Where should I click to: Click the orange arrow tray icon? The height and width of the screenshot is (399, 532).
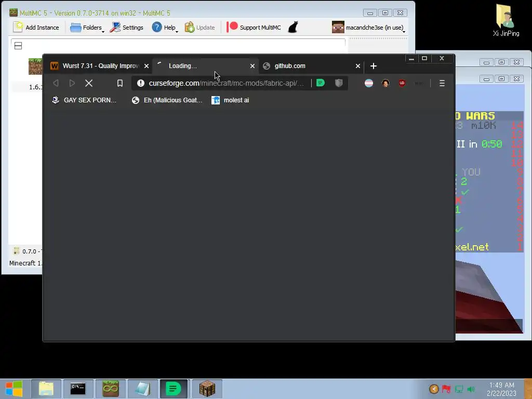click(434, 389)
